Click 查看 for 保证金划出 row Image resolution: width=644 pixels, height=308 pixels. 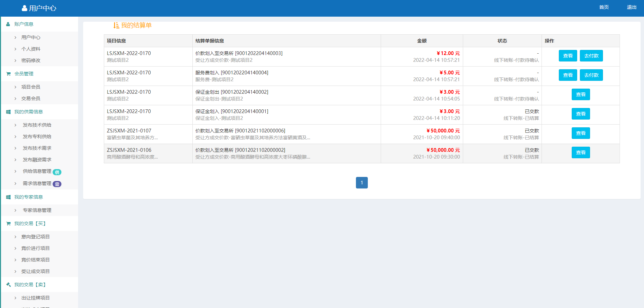tap(581, 94)
